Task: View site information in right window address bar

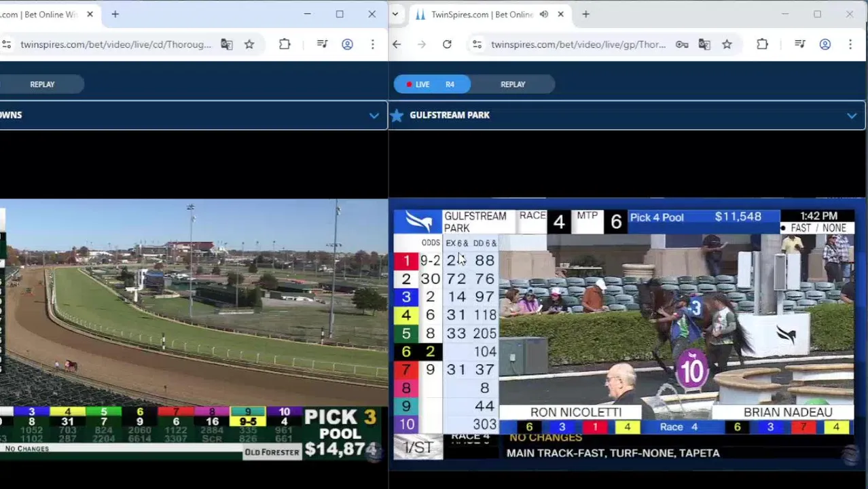Action: (x=477, y=44)
